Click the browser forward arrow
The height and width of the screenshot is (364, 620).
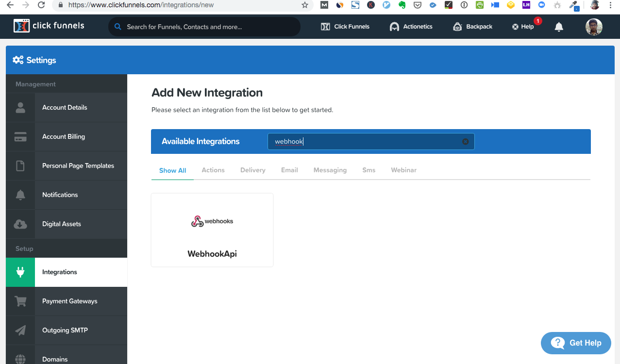(25, 5)
